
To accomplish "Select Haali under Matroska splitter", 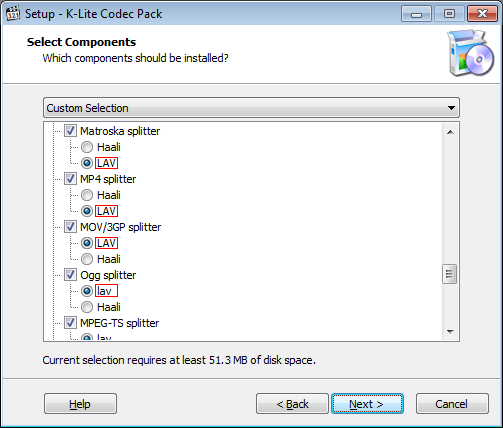I will click(x=87, y=147).
